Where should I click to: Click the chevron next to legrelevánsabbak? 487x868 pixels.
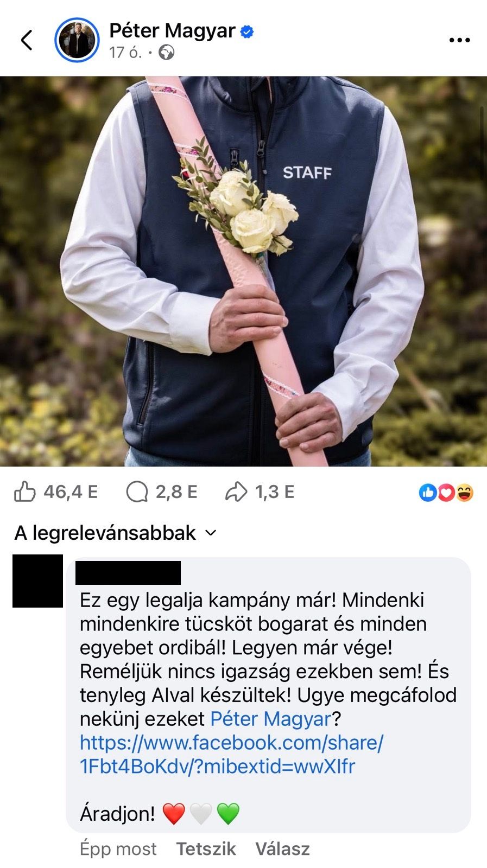coord(211,533)
